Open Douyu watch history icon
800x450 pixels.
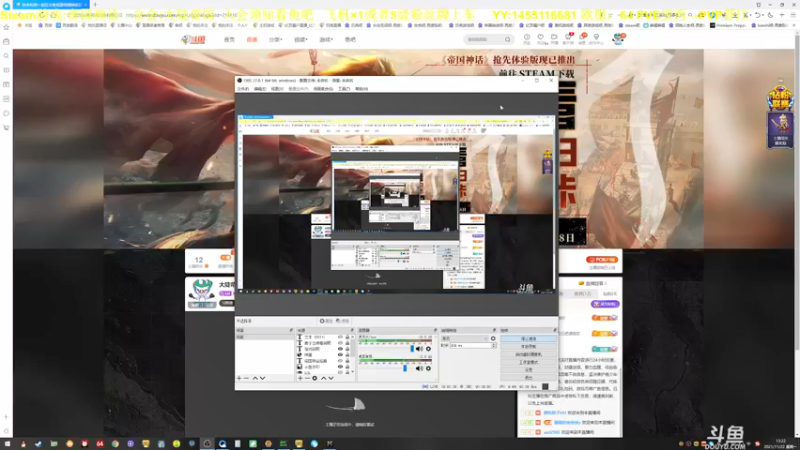point(527,39)
